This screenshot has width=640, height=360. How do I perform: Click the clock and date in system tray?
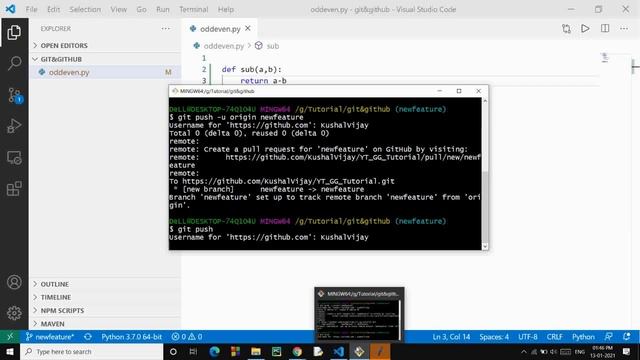602,351
